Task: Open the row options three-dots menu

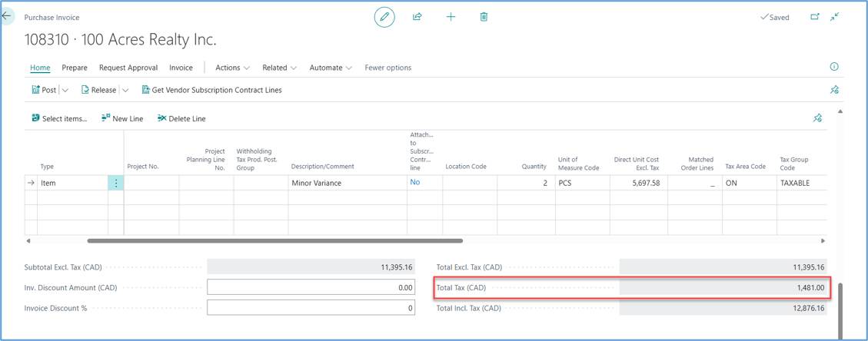Action: click(x=115, y=183)
